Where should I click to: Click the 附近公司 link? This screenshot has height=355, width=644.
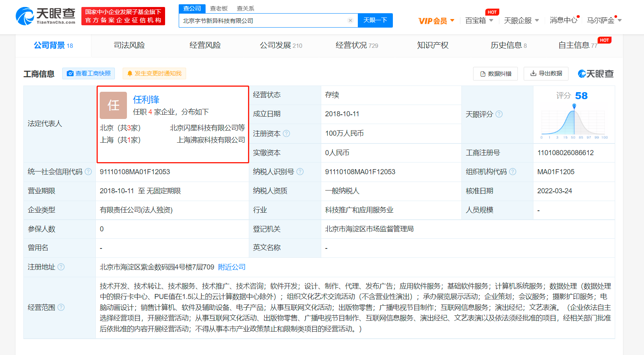[x=232, y=267]
